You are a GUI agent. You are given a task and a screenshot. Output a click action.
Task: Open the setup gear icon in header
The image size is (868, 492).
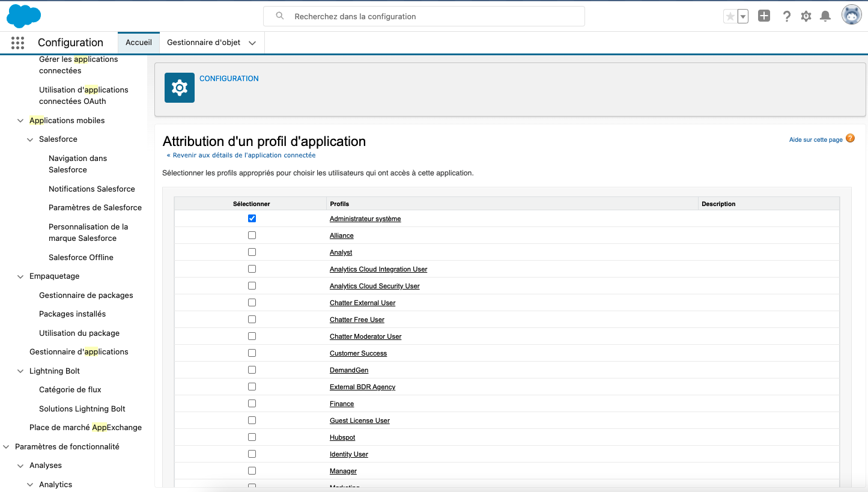806,16
